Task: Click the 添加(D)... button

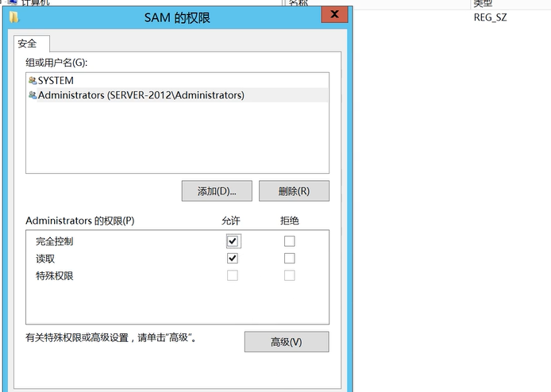Action: (217, 191)
